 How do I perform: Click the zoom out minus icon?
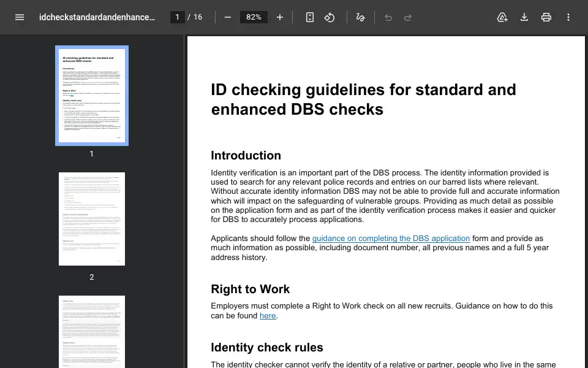click(228, 17)
